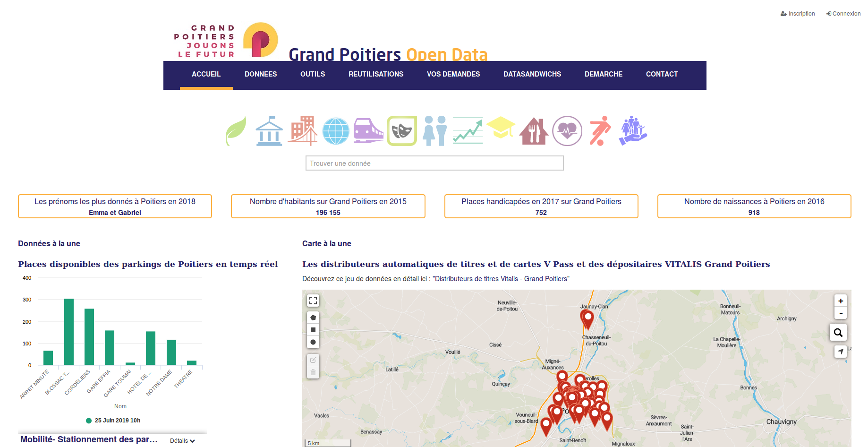Toggle the '25 Juin 2019 10h' legend series

113,421
